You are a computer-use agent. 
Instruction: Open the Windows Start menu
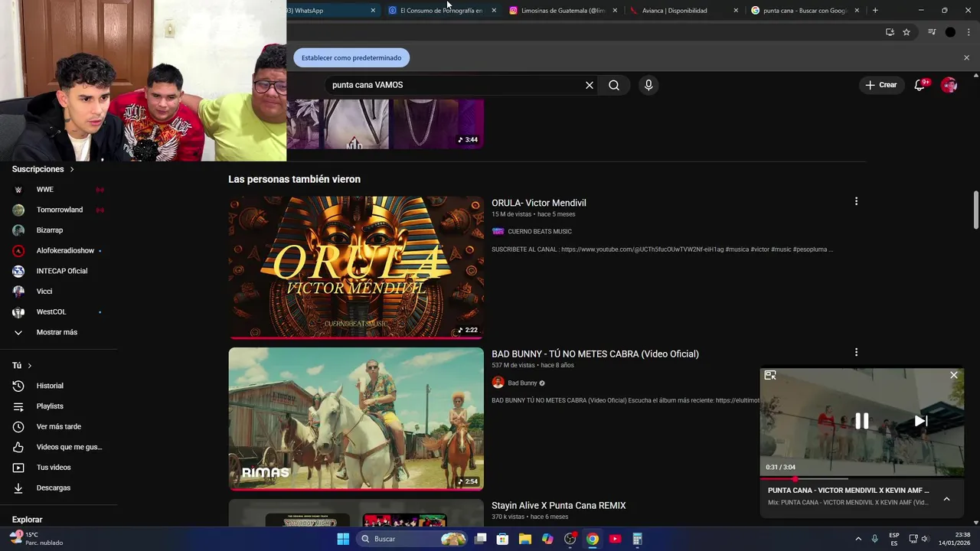coord(343,539)
